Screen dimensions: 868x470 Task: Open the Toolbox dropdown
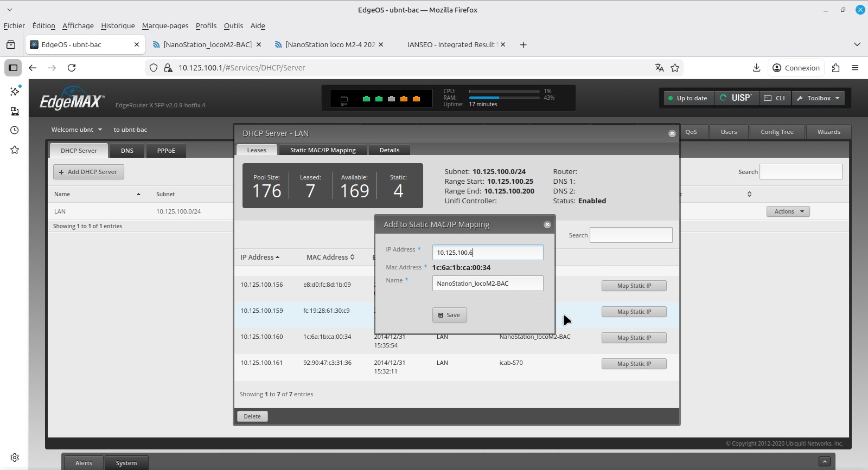(818, 98)
